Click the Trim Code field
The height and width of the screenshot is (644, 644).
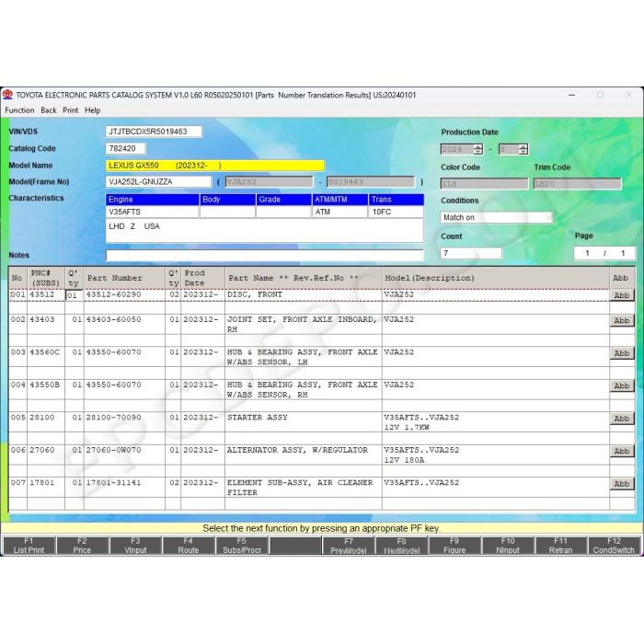coord(578,184)
